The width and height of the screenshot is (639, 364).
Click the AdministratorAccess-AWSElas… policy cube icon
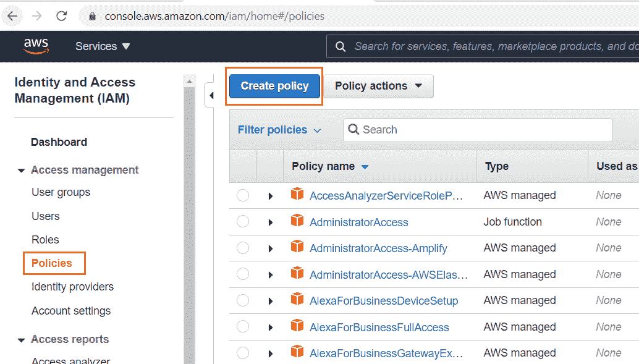[x=297, y=273]
